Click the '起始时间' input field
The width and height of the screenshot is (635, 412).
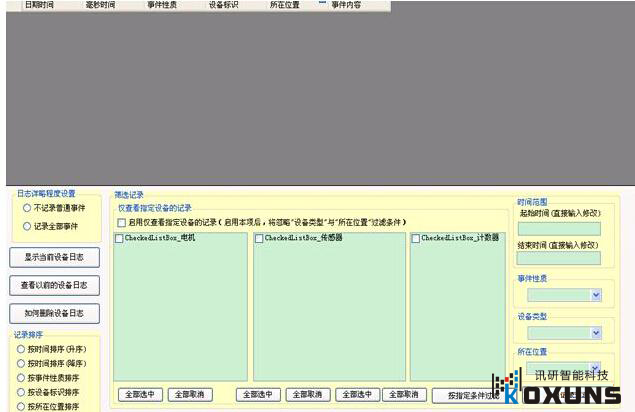(558, 228)
